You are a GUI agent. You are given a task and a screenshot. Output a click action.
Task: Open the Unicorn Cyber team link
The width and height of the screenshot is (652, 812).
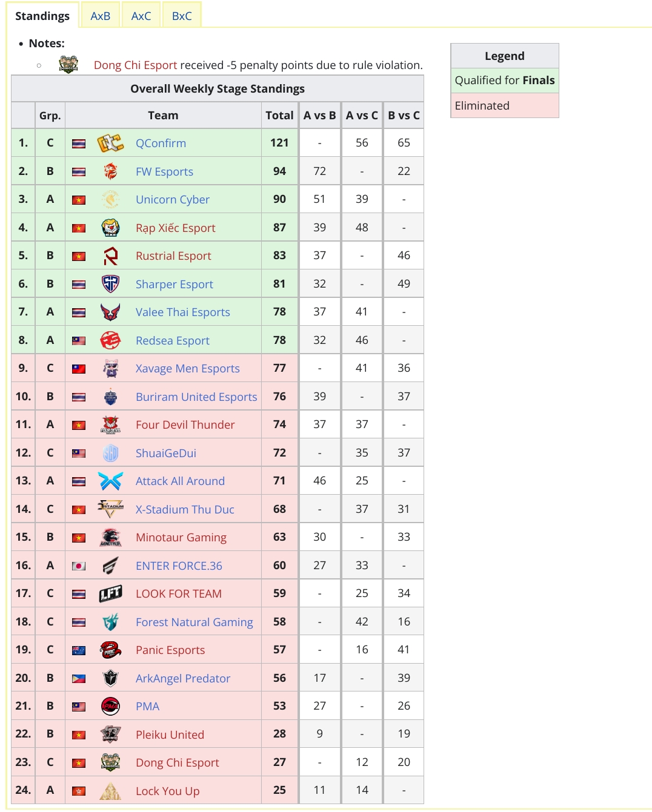click(x=173, y=200)
